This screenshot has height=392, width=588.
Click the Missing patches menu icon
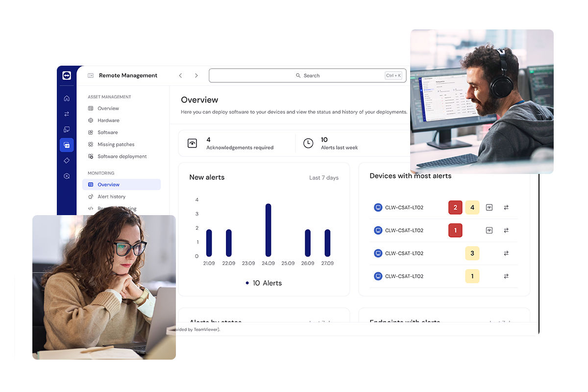91,145
